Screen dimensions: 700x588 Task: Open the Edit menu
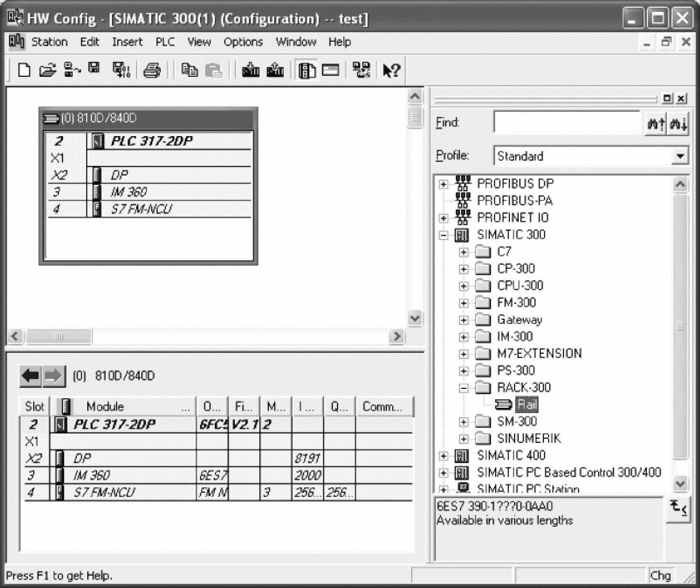coord(90,42)
